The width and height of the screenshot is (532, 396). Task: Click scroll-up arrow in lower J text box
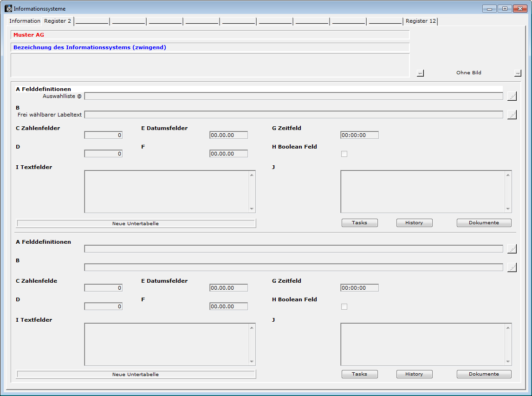[508, 328]
